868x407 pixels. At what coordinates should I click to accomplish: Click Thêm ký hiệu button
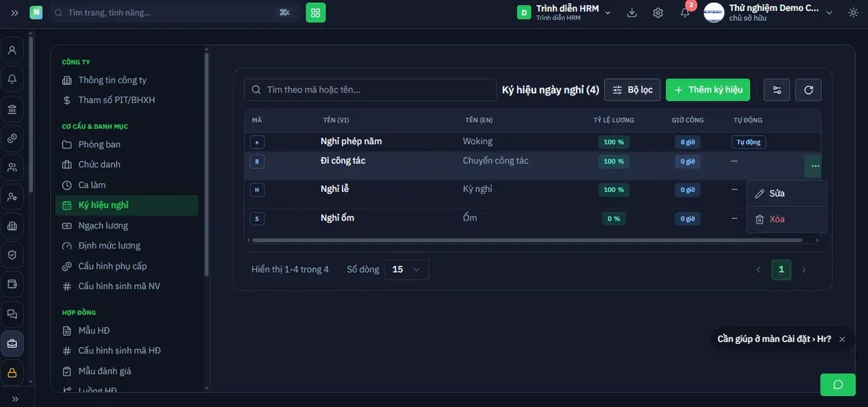pos(708,90)
